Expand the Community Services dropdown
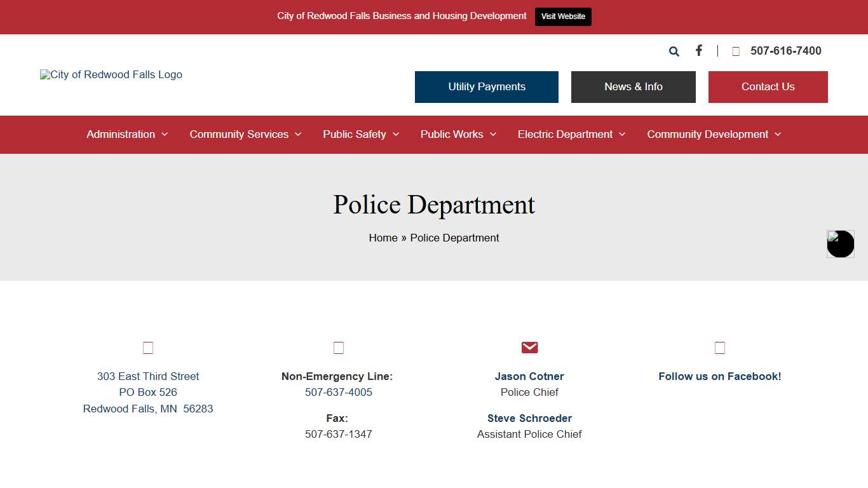The width and height of the screenshot is (868, 488). [x=299, y=135]
